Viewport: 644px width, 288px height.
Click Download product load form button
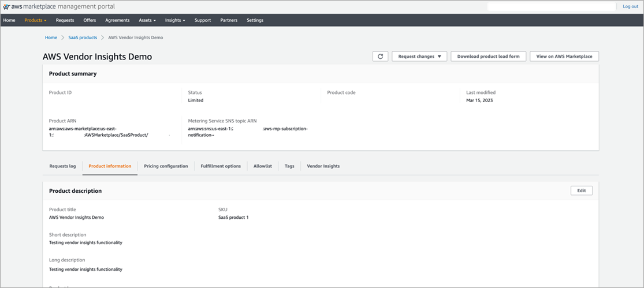[488, 57]
